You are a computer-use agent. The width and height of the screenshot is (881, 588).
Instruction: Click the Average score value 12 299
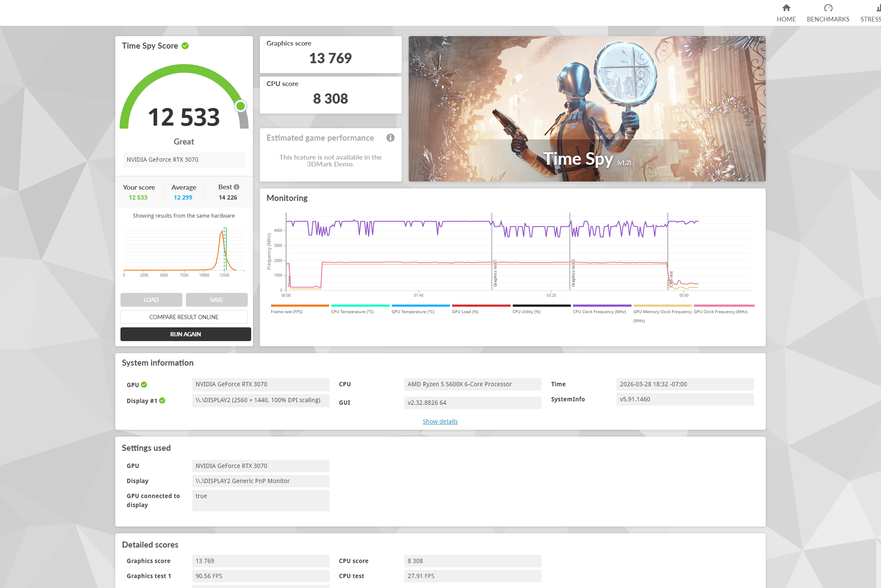pyautogui.click(x=183, y=197)
